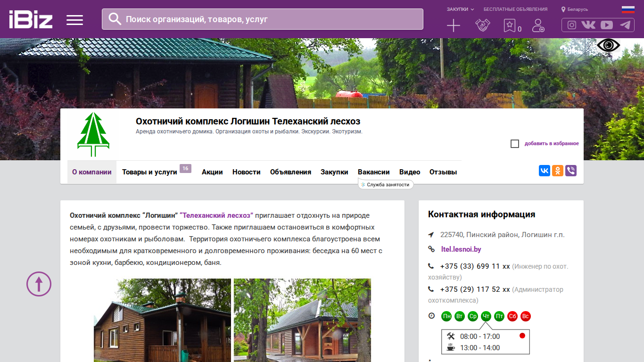Toggle the accessibility eye view mode
This screenshot has height=362, width=644.
click(x=609, y=45)
